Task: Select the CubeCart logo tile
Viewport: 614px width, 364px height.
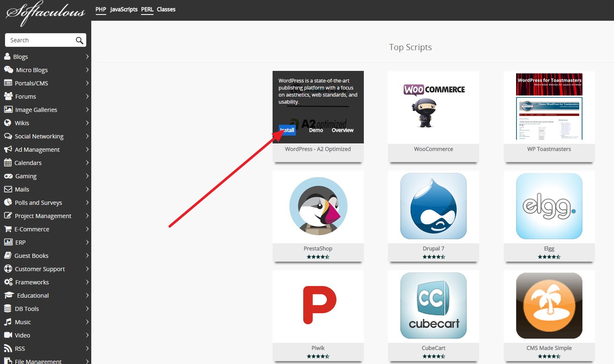Action: tap(434, 306)
